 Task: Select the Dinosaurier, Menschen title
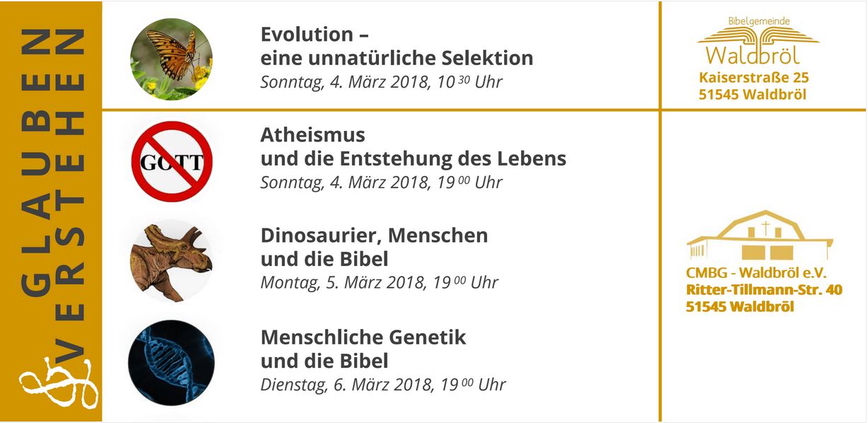[x=374, y=246]
